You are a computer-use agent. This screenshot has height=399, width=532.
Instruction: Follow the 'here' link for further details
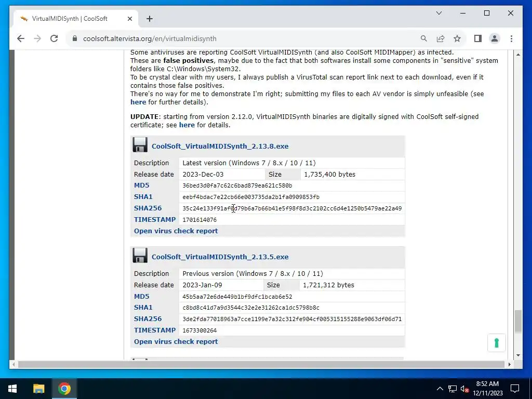(x=138, y=102)
